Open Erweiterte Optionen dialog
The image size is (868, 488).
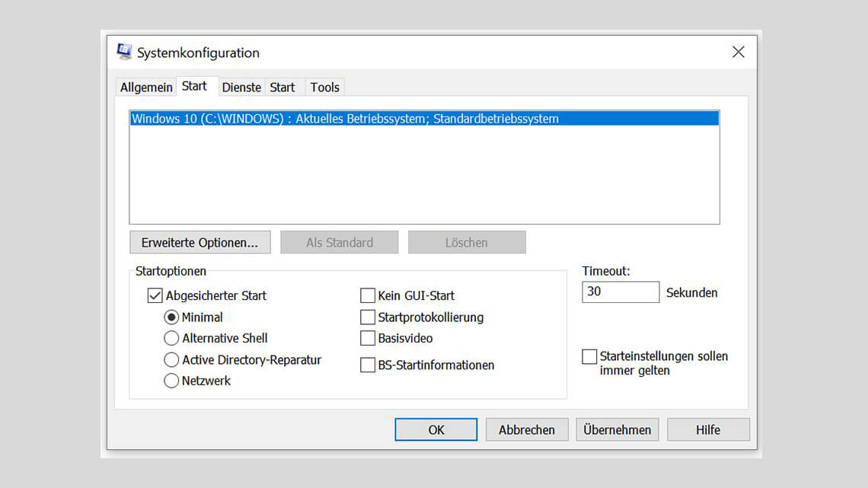point(199,242)
